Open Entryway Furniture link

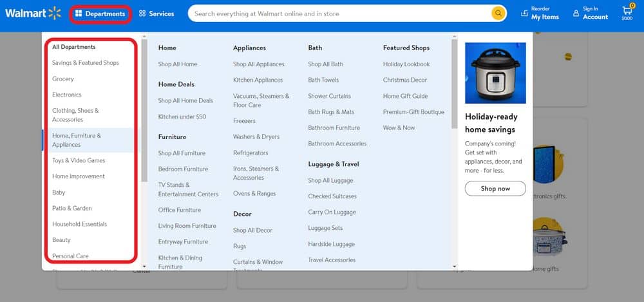pyautogui.click(x=183, y=242)
